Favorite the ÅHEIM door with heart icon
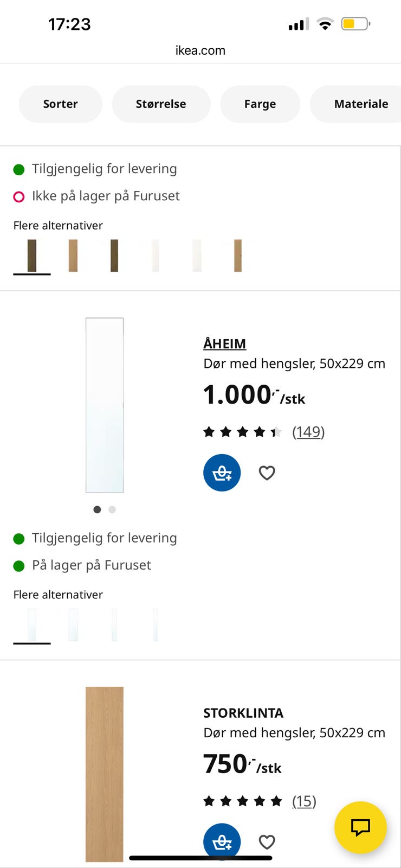 267,473
